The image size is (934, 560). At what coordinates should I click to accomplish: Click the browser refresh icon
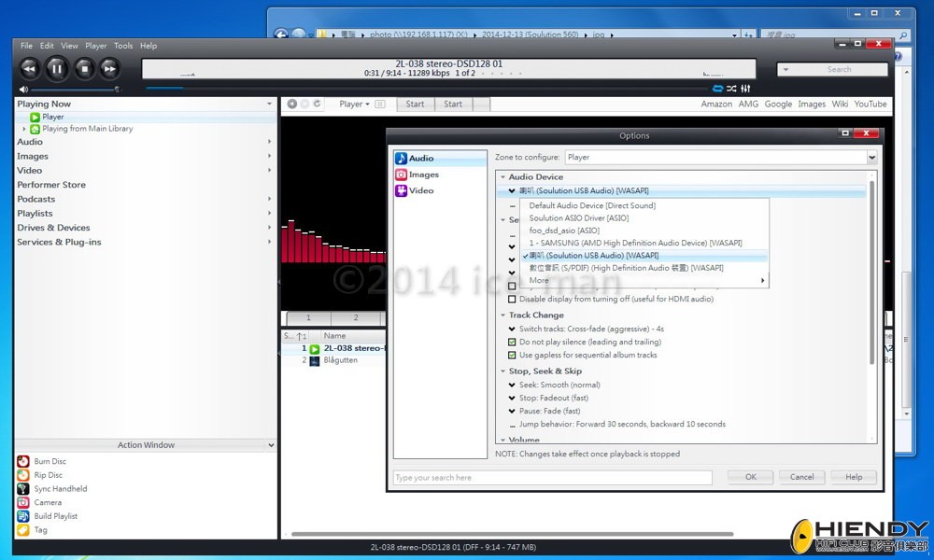(317, 104)
